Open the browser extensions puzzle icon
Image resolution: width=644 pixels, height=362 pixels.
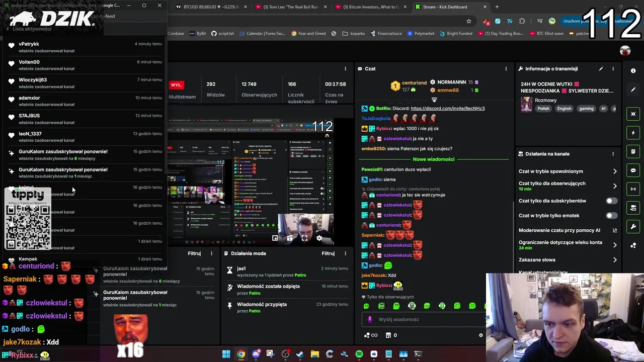pos(522,21)
